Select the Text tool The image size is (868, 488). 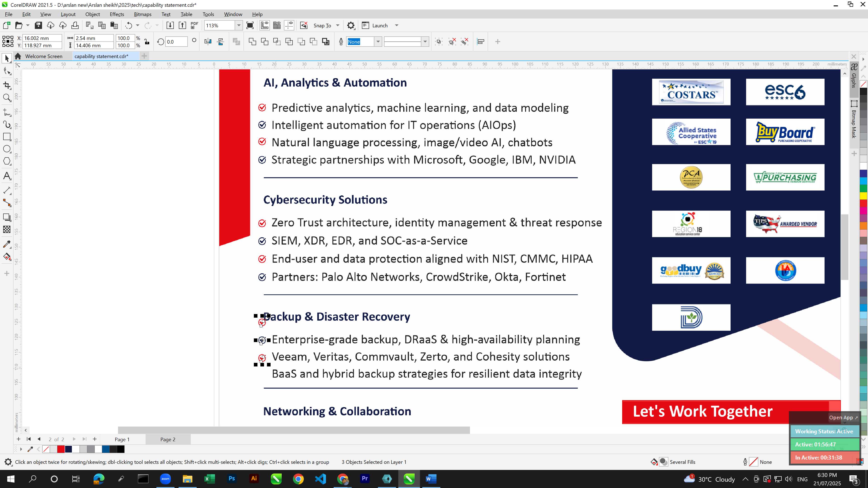(7, 176)
